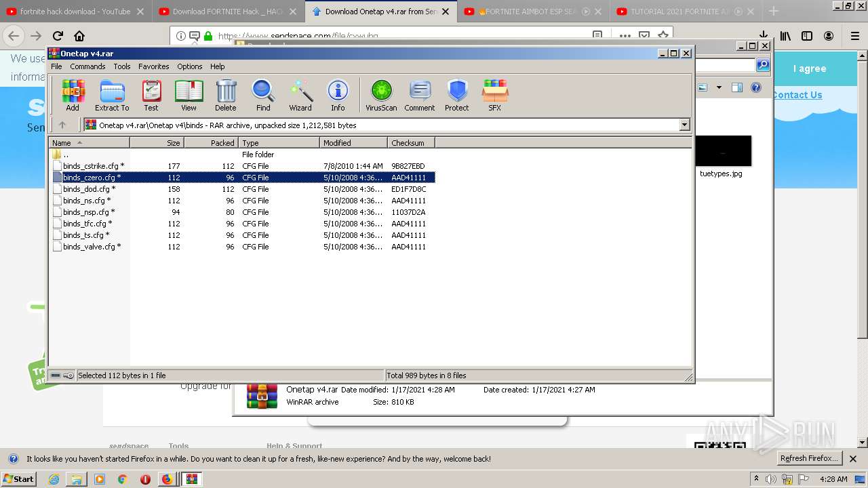Open Firefox library icon
This screenshot has width=868, height=488.
pyautogui.click(x=785, y=36)
